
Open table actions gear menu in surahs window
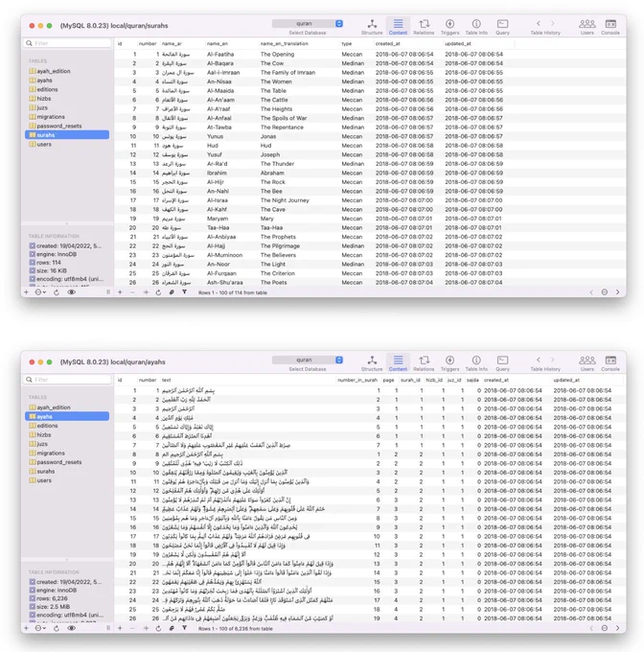click(x=40, y=292)
